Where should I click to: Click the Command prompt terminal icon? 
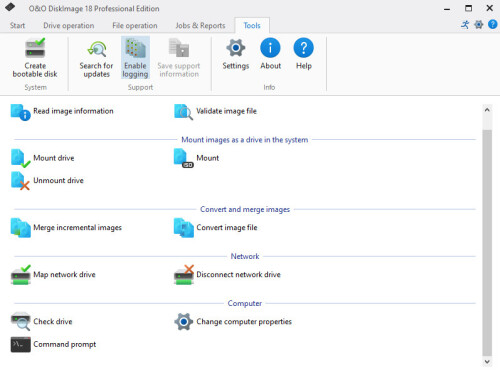21,344
